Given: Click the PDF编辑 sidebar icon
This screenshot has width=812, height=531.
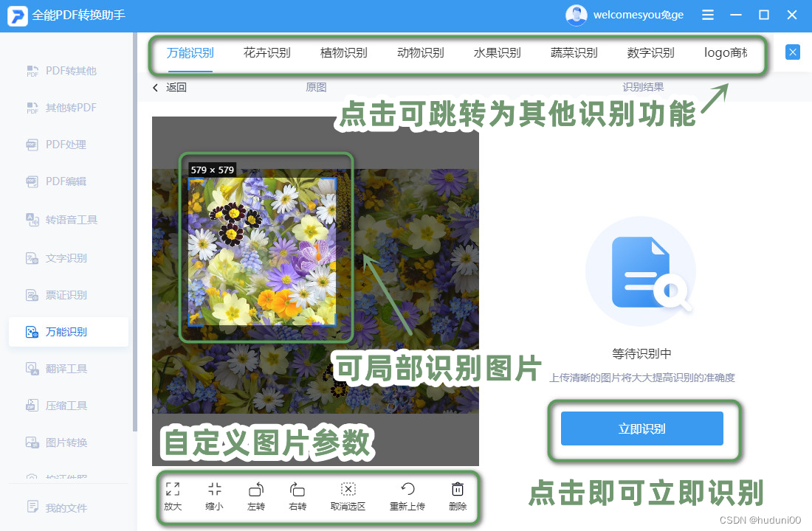Looking at the screenshot, I should click(x=32, y=181).
